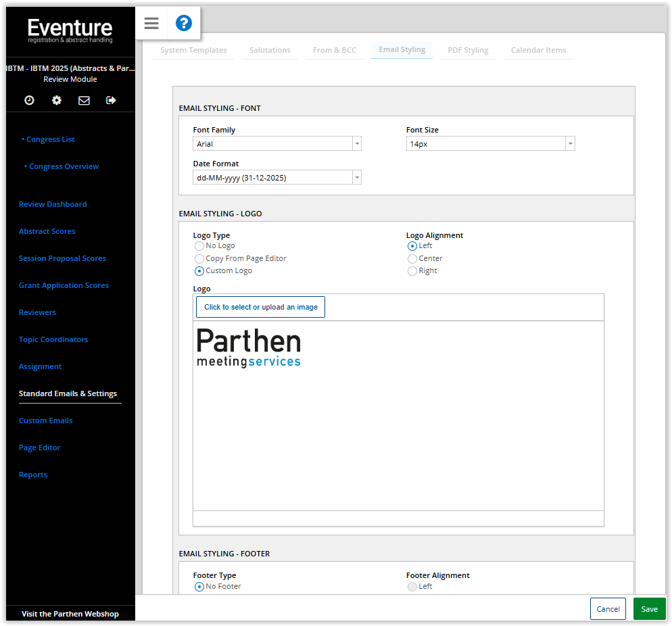Open Grant Application Scores page

pyautogui.click(x=64, y=285)
